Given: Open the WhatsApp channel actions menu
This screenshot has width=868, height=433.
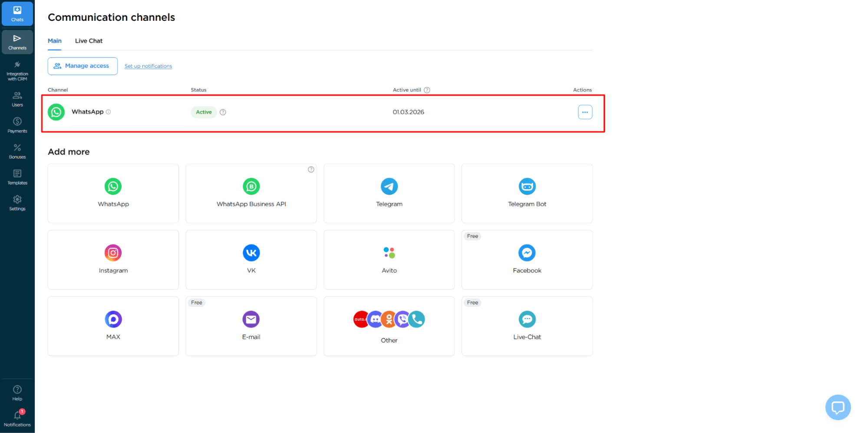Looking at the screenshot, I should click(x=585, y=112).
